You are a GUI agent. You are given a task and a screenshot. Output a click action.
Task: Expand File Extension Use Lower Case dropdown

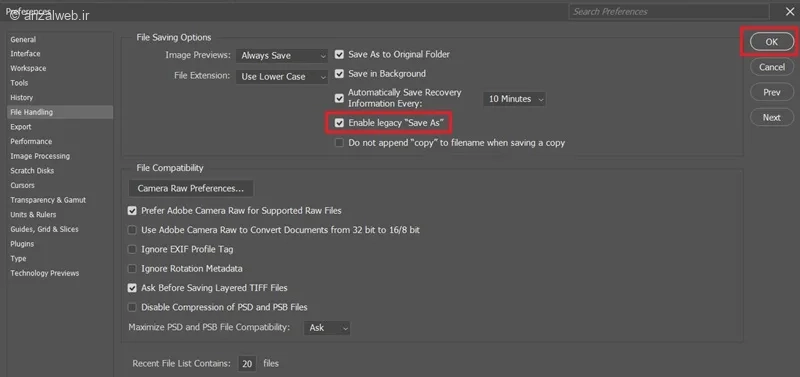click(282, 77)
